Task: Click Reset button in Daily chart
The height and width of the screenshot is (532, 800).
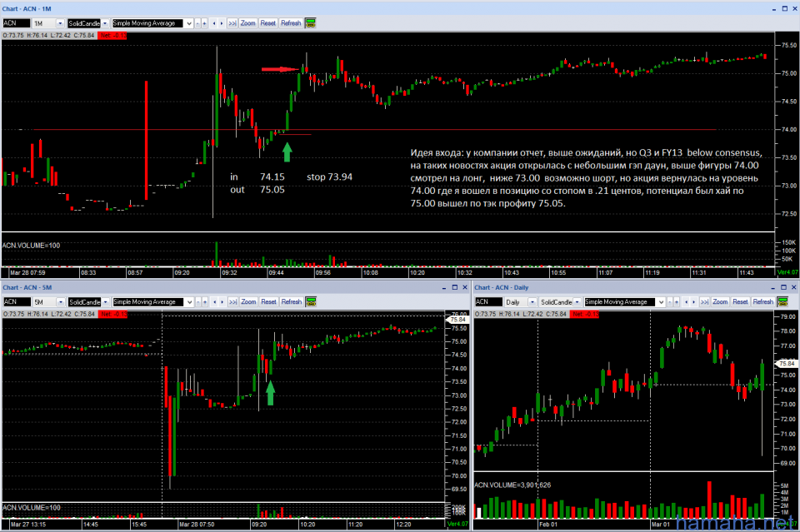Action: tap(740, 301)
